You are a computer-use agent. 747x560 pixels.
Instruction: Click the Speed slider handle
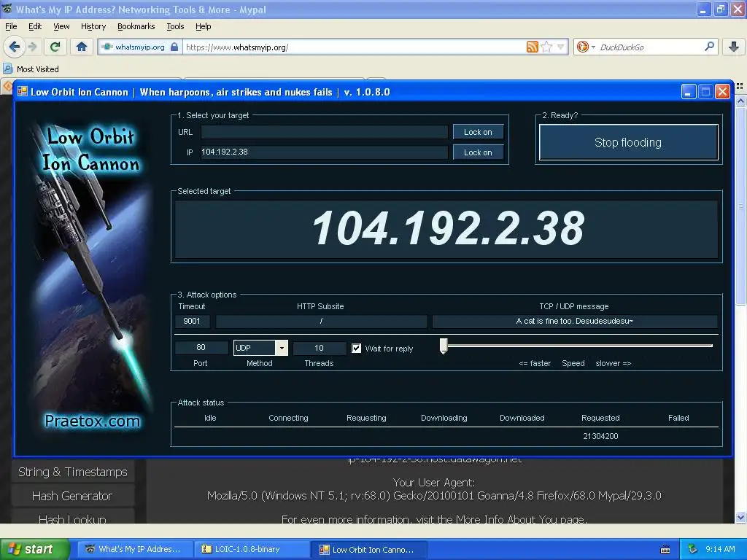point(444,346)
